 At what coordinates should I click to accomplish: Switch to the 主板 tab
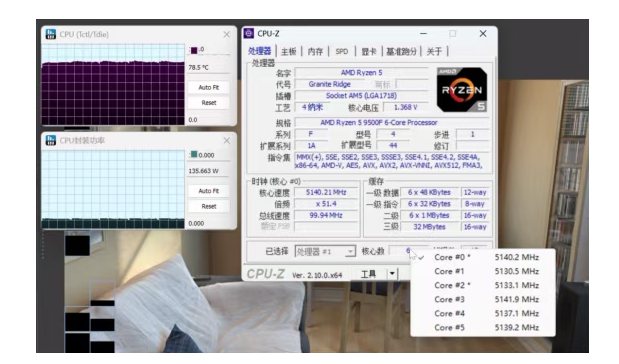[289, 51]
